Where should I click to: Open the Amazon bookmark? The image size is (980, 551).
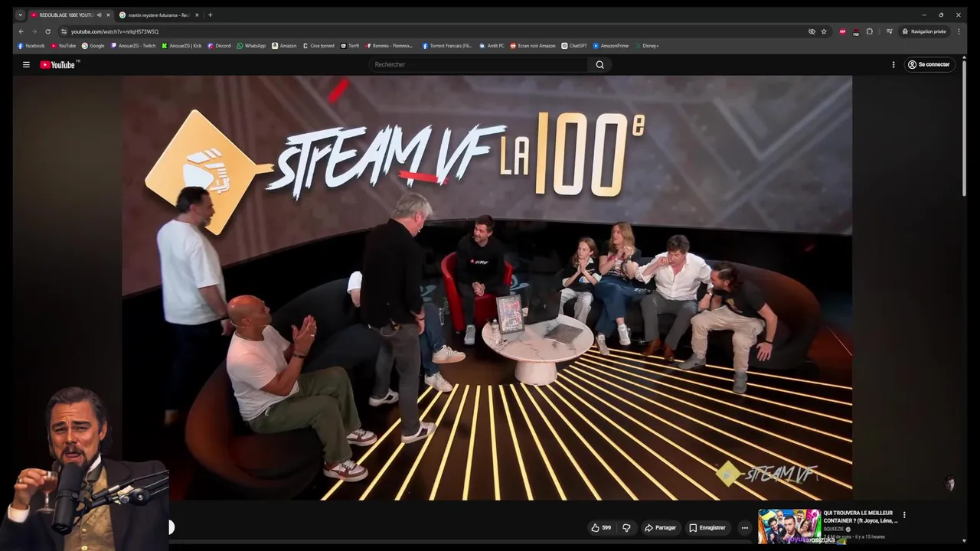pos(284,46)
